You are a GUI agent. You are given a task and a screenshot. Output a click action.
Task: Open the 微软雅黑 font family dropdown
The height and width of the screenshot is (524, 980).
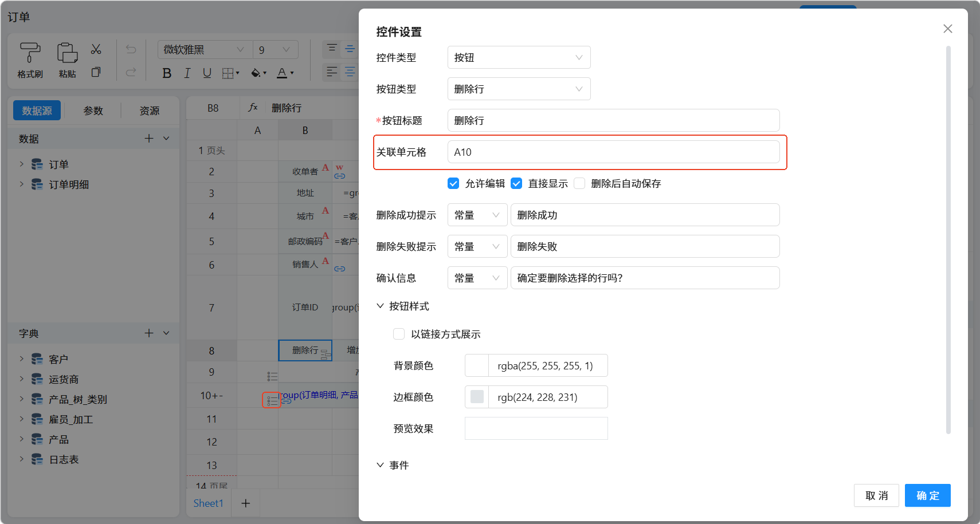[205, 49]
